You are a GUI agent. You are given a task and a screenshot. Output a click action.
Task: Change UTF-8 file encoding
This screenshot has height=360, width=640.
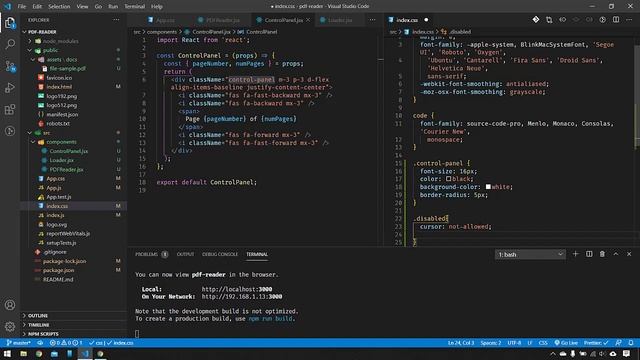coord(514,343)
